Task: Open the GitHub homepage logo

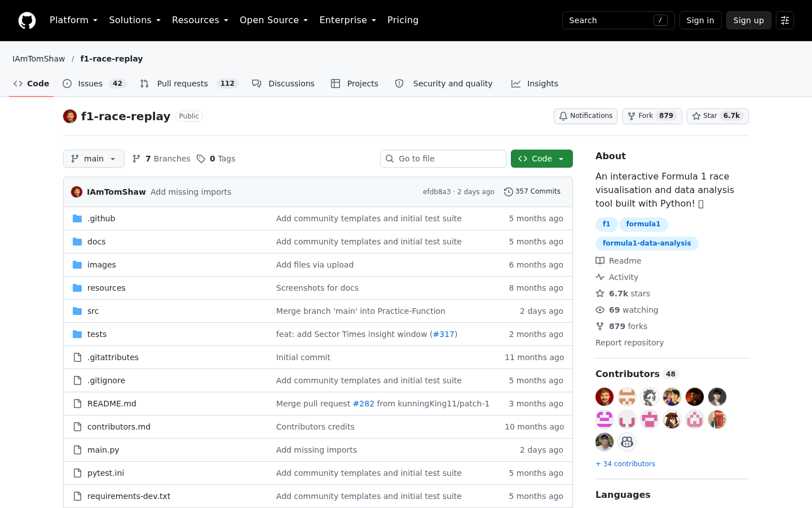Action: 27,20
